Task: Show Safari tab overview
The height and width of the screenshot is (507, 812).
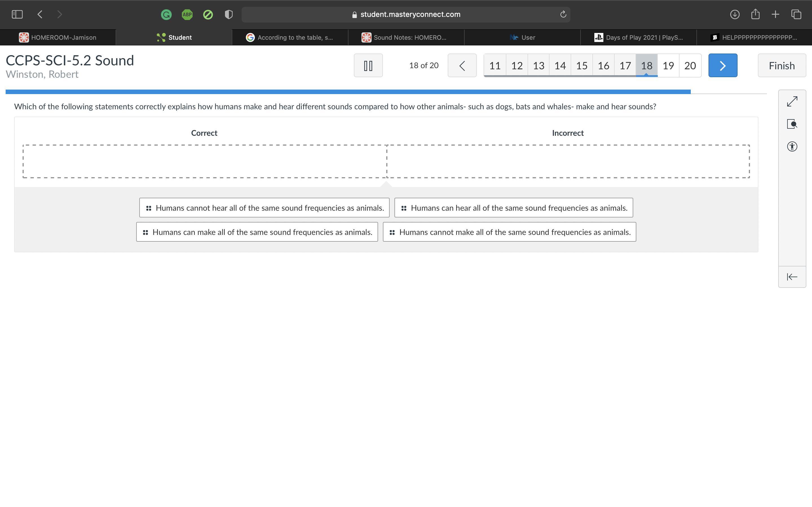Action: [x=796, y=14]
